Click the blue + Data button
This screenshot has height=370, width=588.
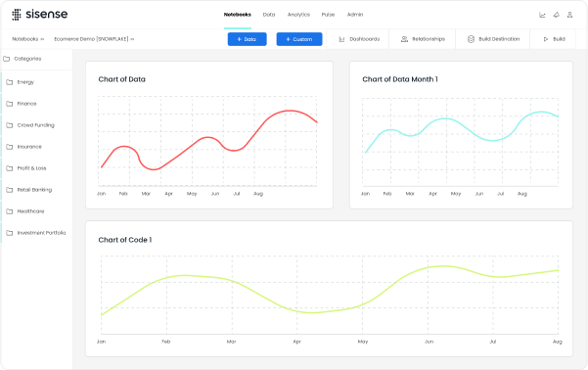(x=248, y=39)
